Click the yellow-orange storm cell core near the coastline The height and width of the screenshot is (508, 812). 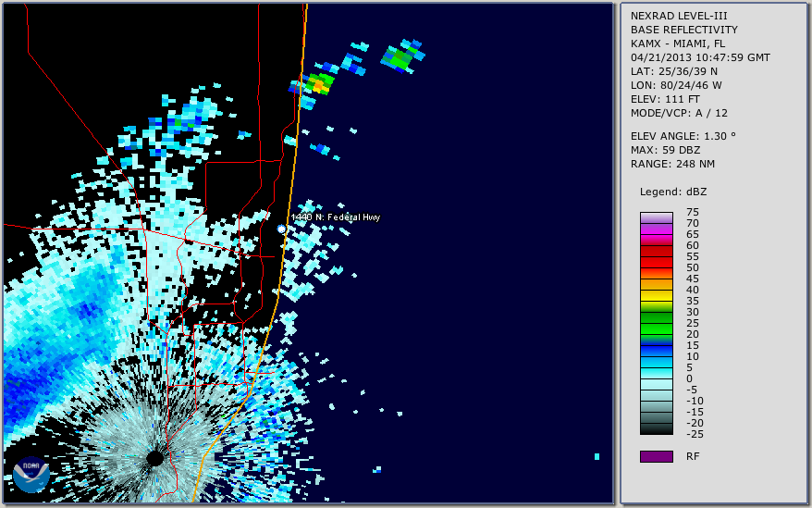coord(318,84)
